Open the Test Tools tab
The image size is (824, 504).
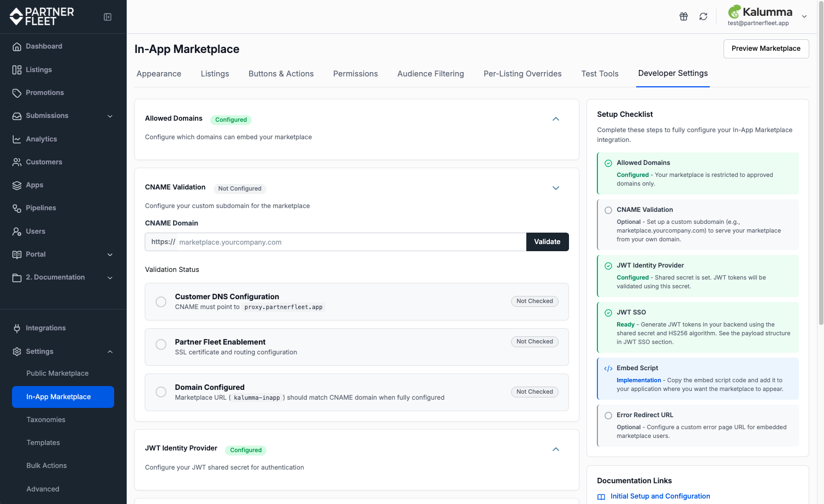[x=600, y=74]
